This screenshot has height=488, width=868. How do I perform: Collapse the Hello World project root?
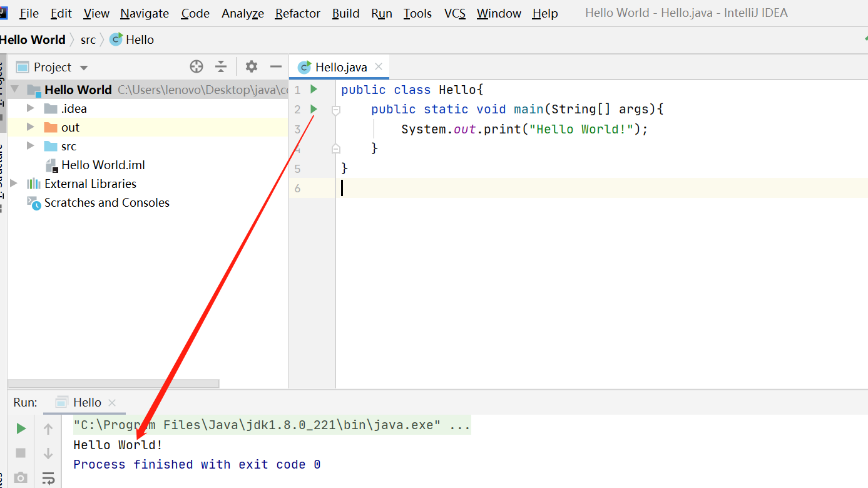[x=15, y=89]
